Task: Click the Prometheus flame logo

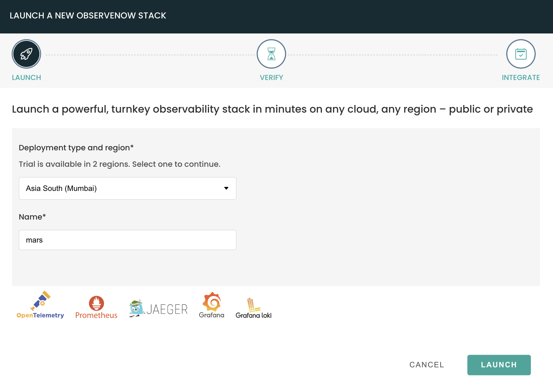Action: 96,304
